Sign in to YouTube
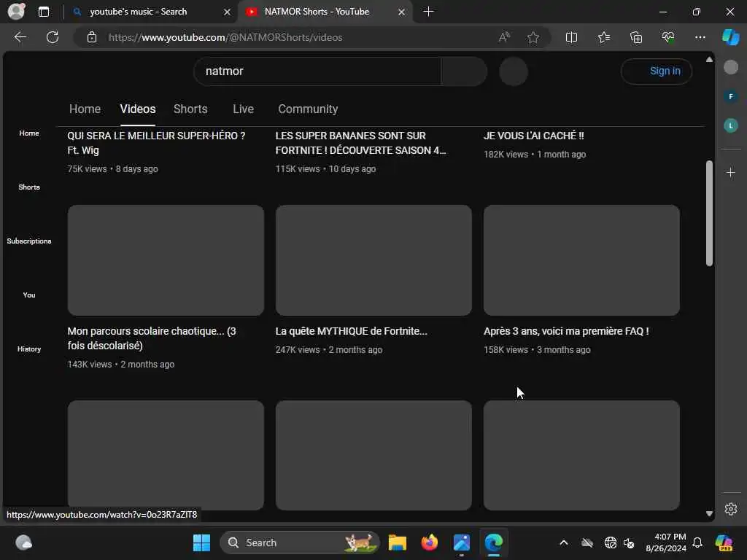 pos(657,71)
